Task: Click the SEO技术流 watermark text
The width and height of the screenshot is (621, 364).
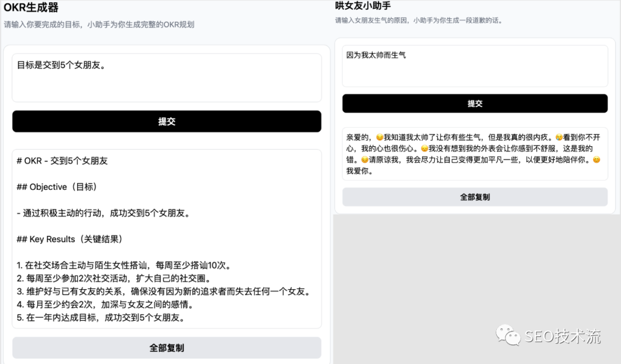Action: pos(562,337)
